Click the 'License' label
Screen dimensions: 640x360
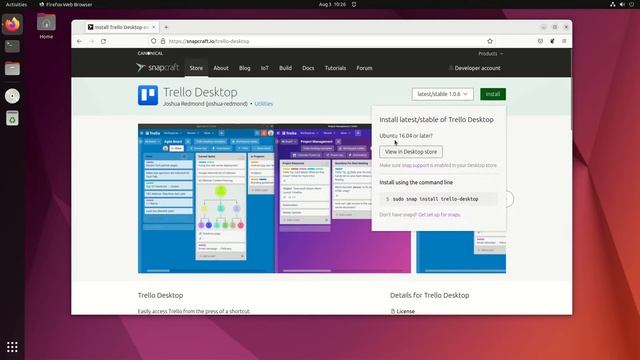[405, 311]
